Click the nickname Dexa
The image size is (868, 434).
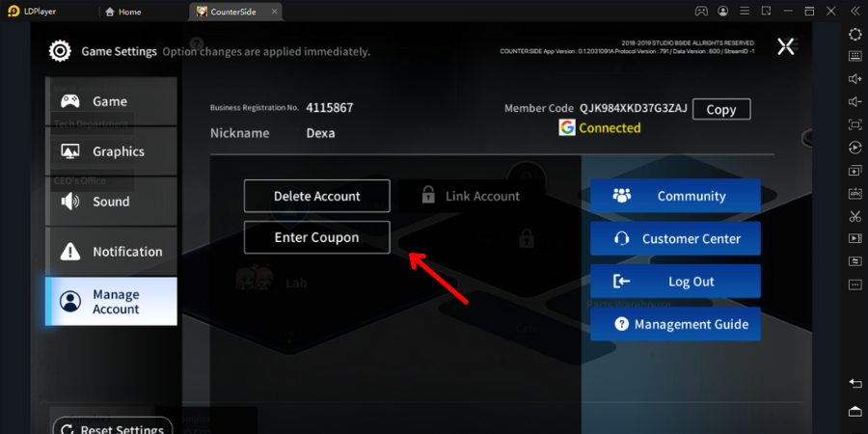(x=320, y=133)
